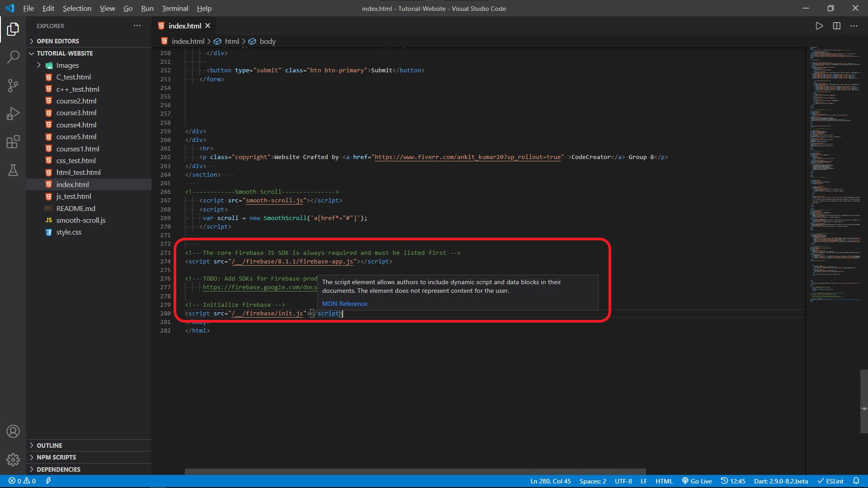Open the Extensions view
Image resolution: width=868 pixels, height=488 pixels.
pos(13,142)
